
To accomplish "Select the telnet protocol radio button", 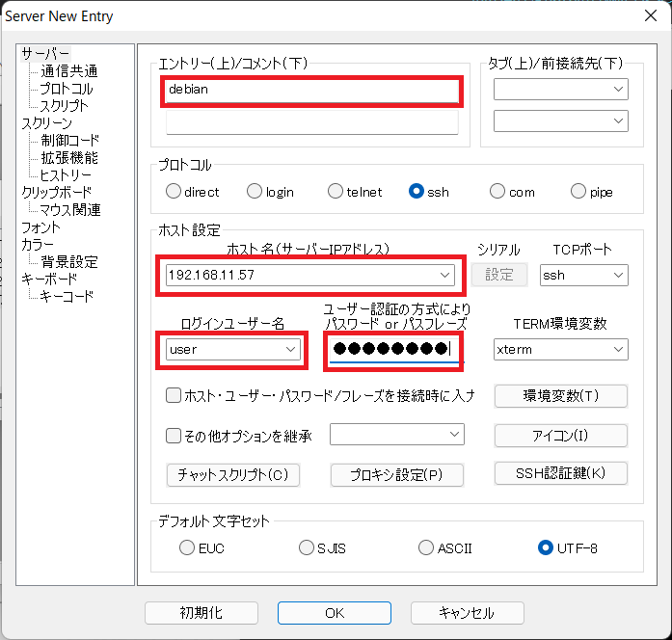I will pos(336,191).
